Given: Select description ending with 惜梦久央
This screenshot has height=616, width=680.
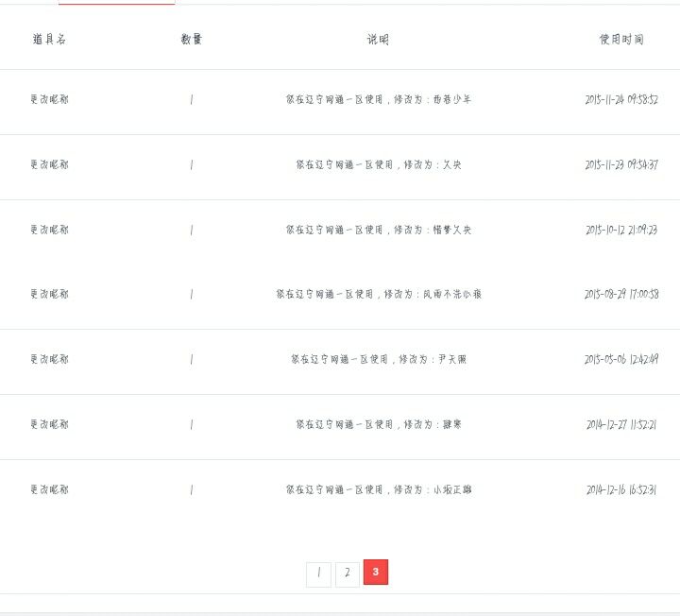Looking at the screenshot, I should point(379,230).
